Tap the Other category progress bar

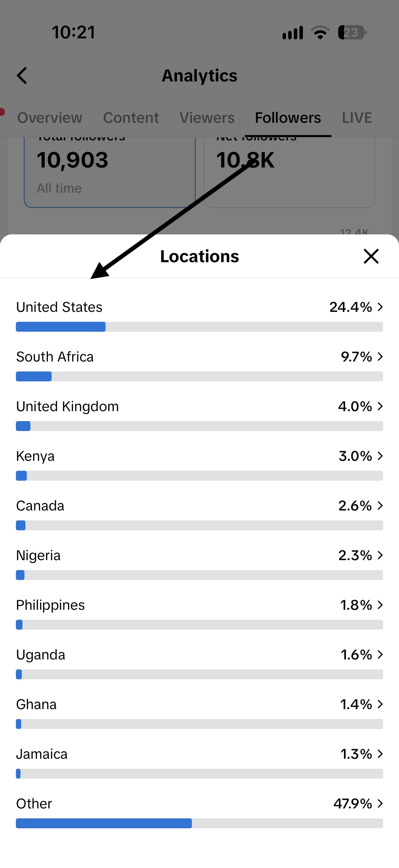[199, 823]
